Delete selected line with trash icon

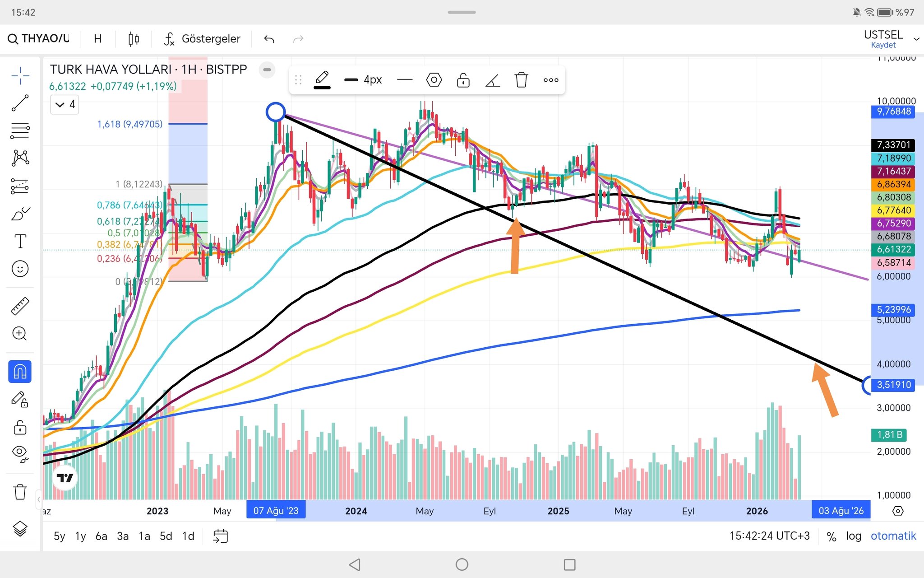[x=521, y=80]
